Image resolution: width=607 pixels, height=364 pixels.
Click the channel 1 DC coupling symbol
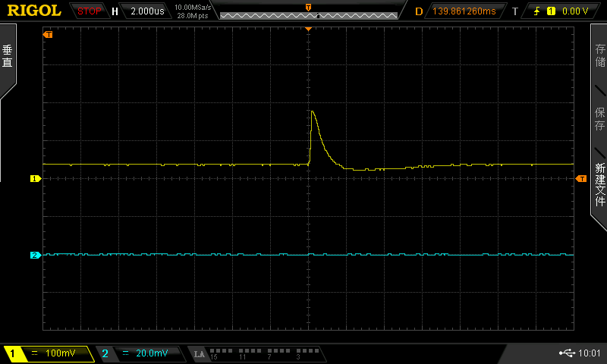click(34, 353)
